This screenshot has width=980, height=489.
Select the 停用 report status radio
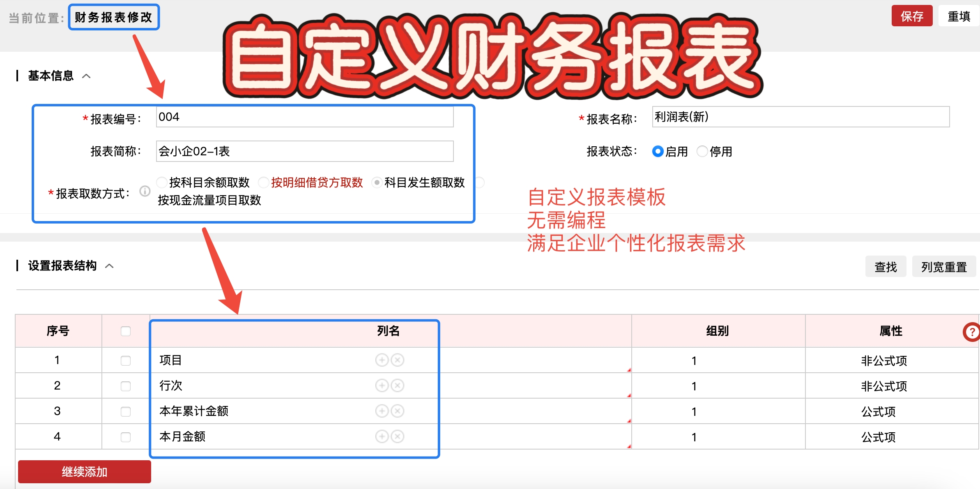702,151
